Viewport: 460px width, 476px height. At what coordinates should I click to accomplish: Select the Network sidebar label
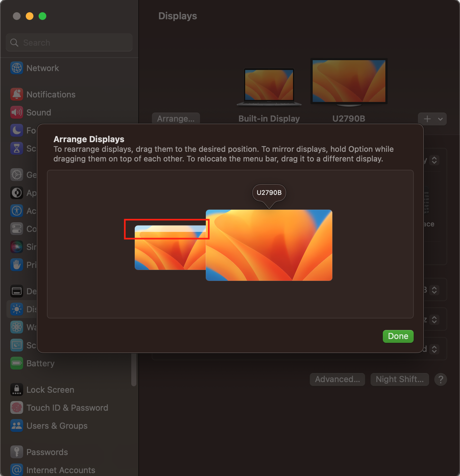point(43,68)
